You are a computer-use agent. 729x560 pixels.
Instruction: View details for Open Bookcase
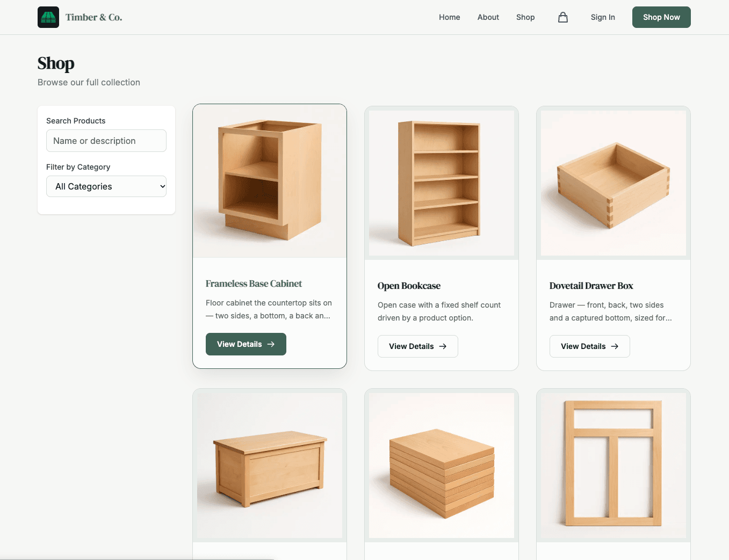418,346
